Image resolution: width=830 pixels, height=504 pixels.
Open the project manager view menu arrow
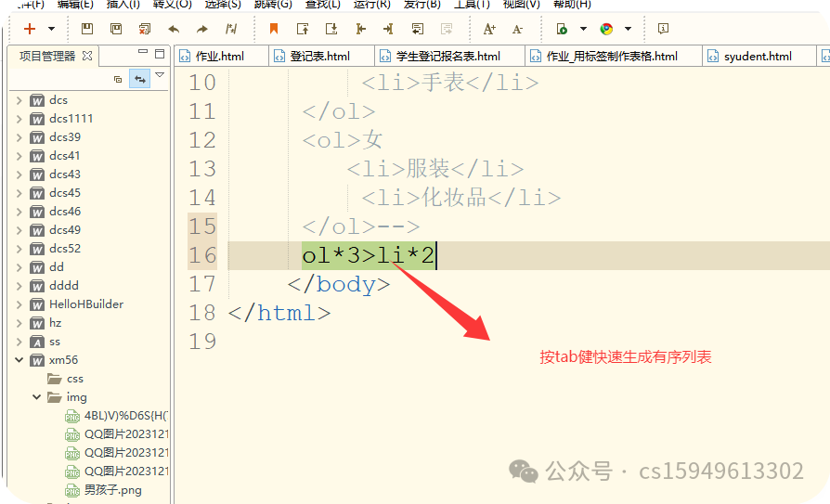(x=160, y=75)
